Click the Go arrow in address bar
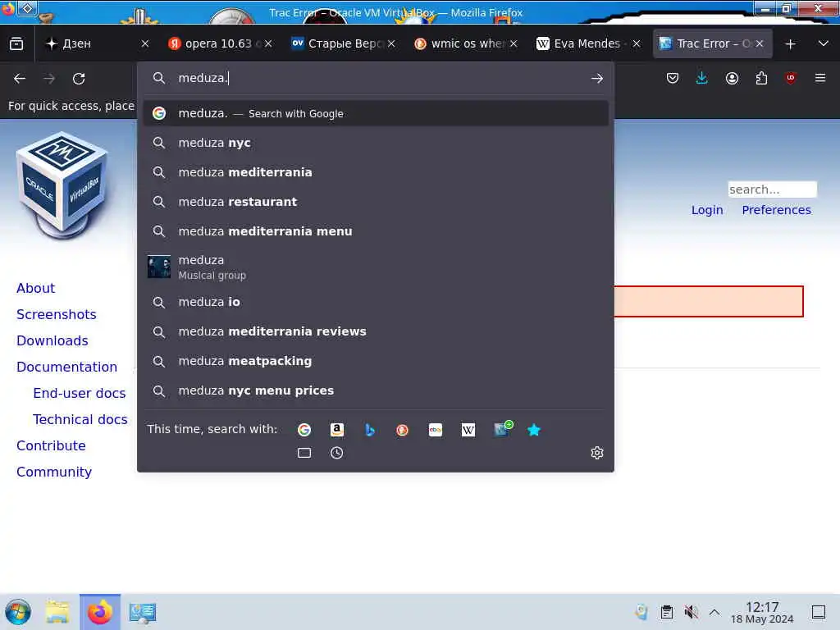Image resolution: width=840 pixels, height=630 pixels. [597, 78]
